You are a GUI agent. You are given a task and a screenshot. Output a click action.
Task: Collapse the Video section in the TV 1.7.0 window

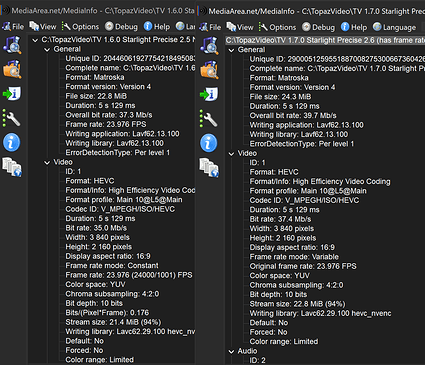(231, 154)
